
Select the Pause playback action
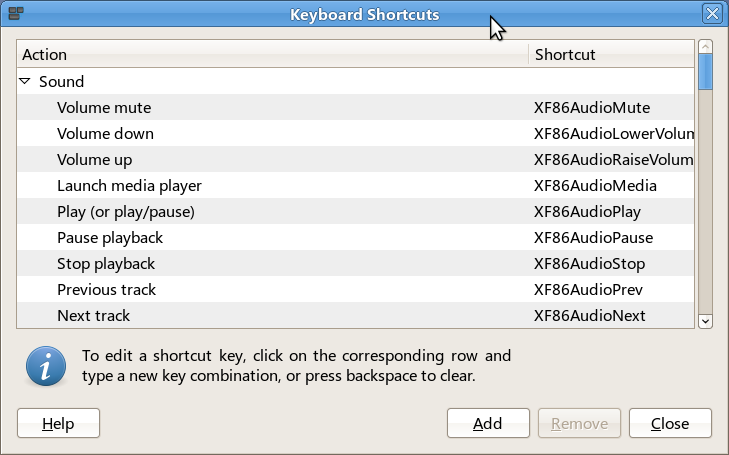point(110,238)
